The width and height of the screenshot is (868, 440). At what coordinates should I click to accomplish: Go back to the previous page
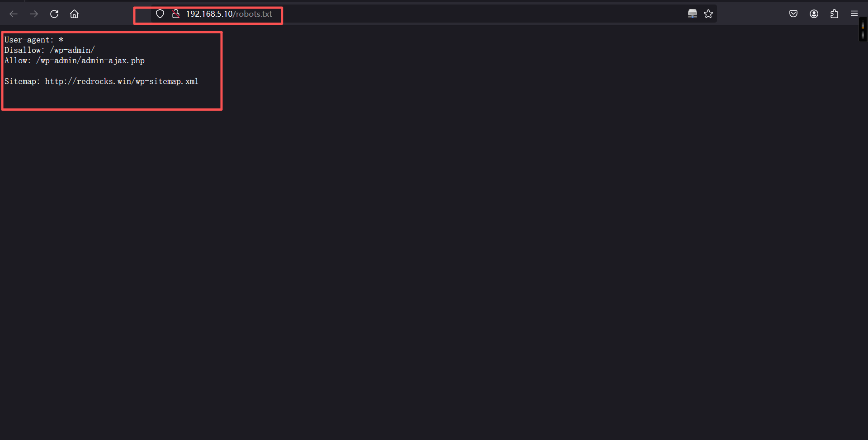tap(14, 14)
